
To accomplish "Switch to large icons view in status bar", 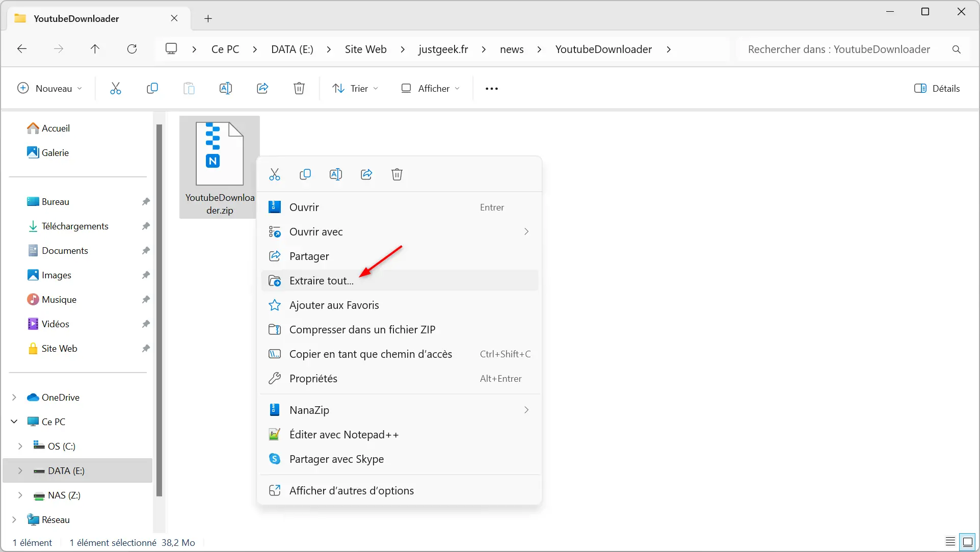I will click(x=967, y=542).
